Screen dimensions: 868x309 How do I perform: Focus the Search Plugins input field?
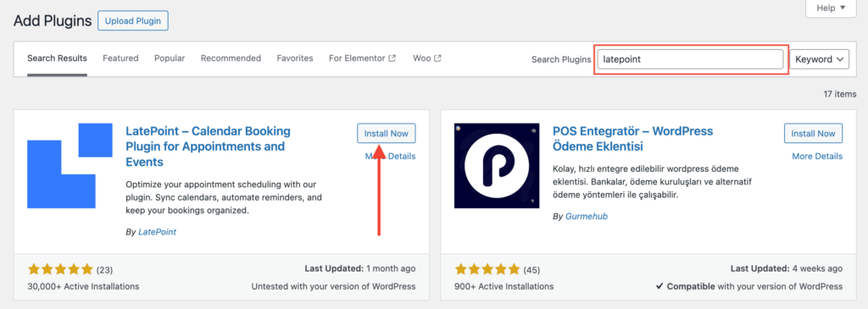click(x=690, y=59)
